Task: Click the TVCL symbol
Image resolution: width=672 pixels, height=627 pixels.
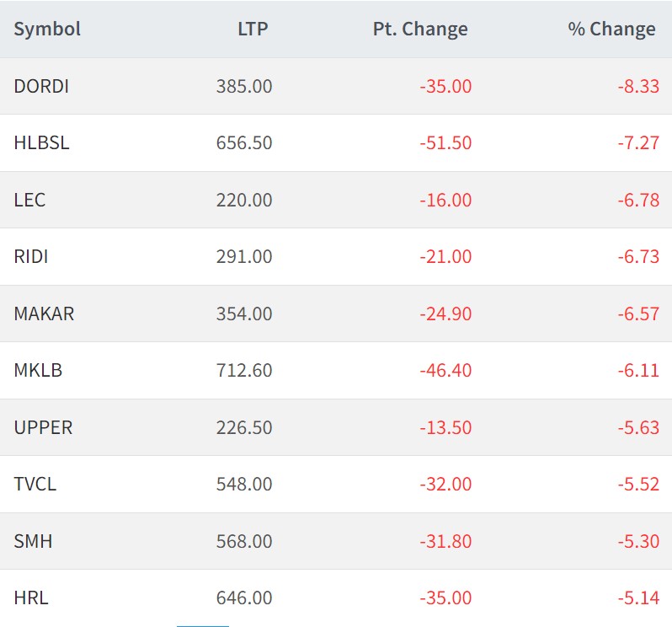Action: [x=35, y=485]
